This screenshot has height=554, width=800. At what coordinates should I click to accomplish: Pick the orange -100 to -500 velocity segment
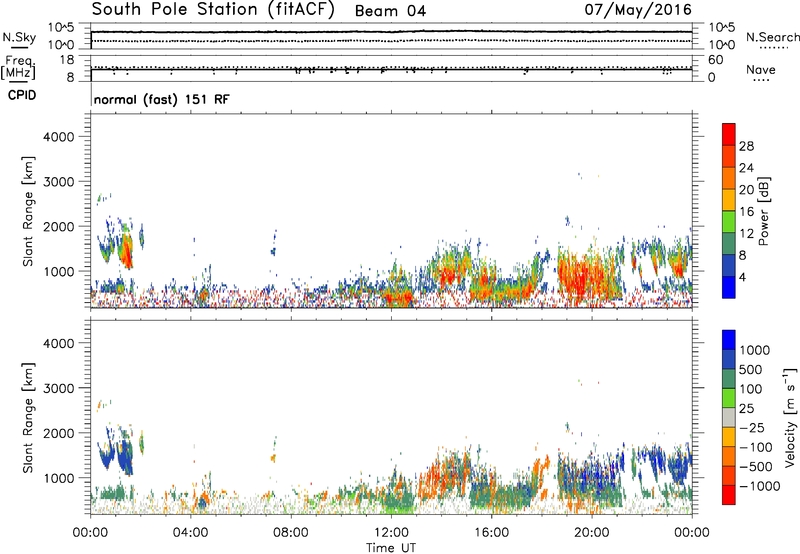pos(729,456)
